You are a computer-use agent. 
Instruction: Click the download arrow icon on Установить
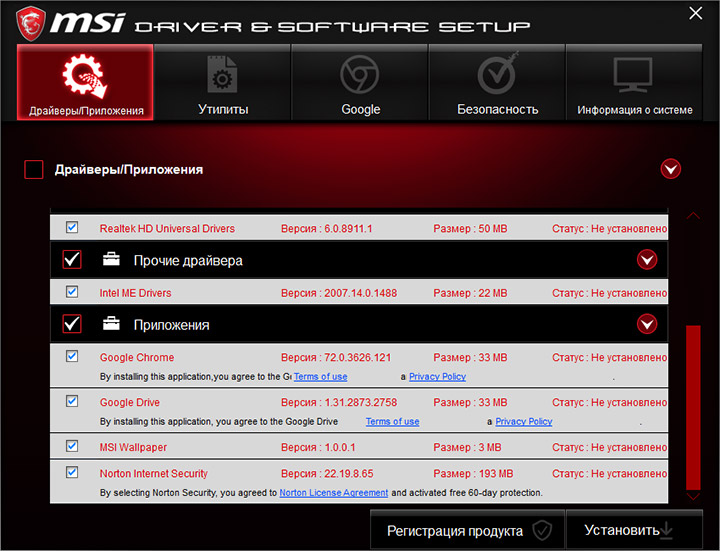coord(666,530)
